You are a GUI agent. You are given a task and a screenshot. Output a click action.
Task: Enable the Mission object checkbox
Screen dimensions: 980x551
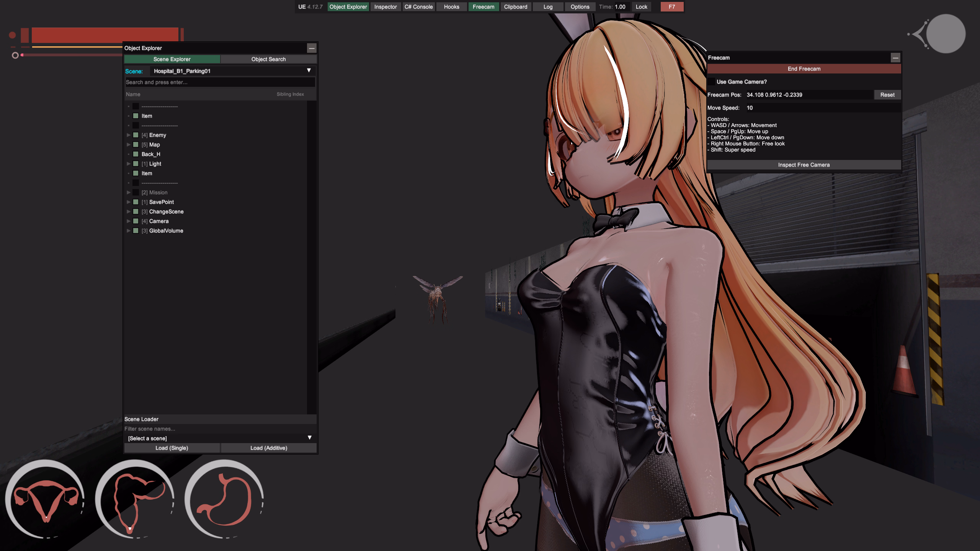[x=136, y=192]
